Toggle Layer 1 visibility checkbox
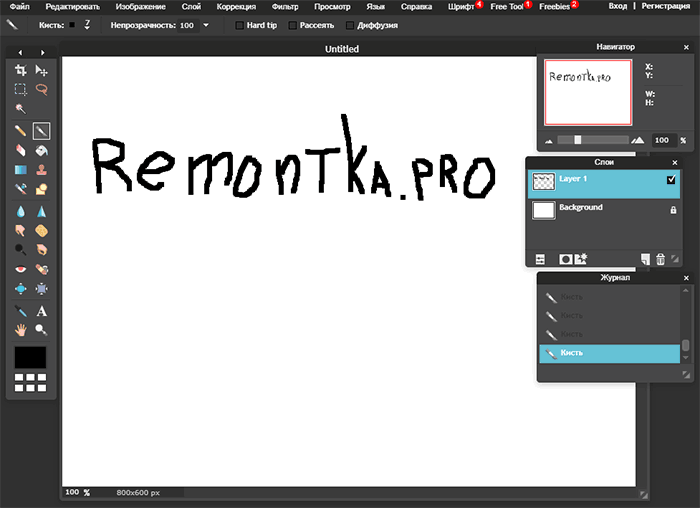The width and height of the screenshot is (700, 508). [x=671, y=179]
